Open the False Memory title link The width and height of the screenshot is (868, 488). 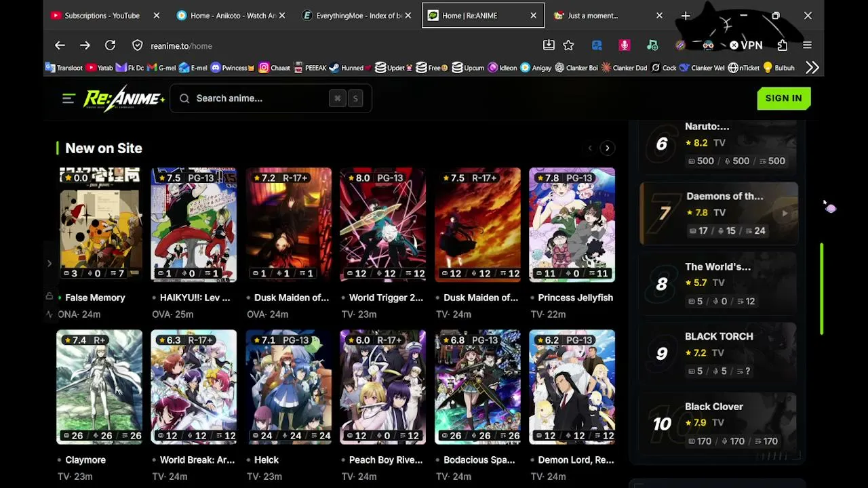coord(95,298)
